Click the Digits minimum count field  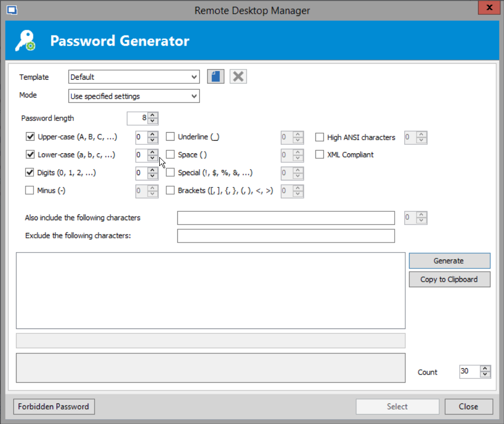142,173
